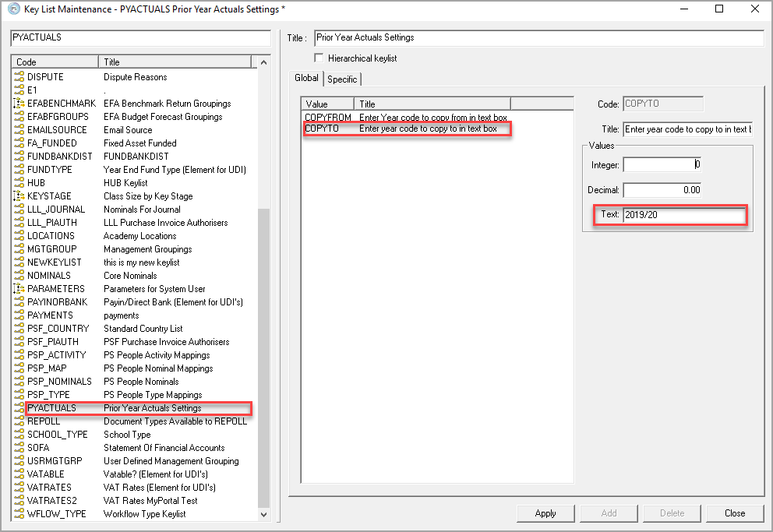Click the key icon next to WFLOW_TYPE
Screen dimensions: 773x532
point(19,514)
